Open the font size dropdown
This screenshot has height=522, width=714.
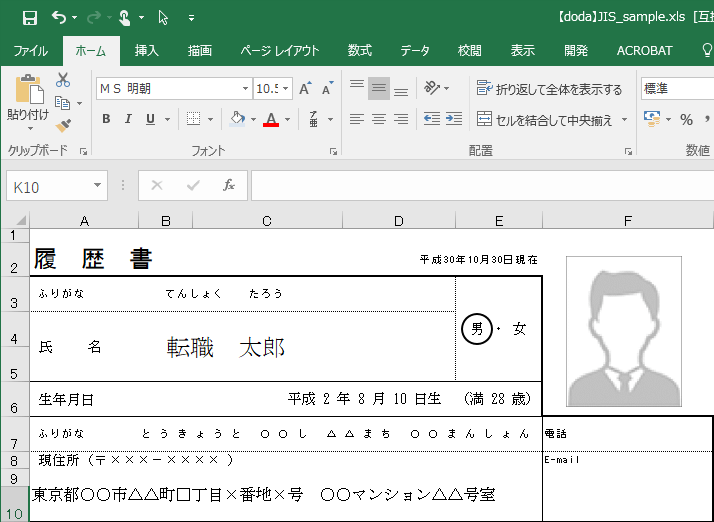coord(286,88)
